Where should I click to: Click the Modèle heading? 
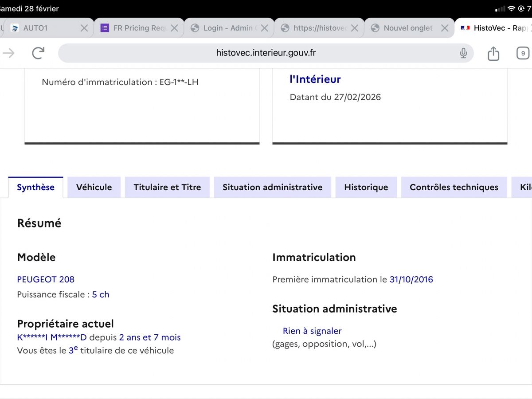tap(36, 257)
